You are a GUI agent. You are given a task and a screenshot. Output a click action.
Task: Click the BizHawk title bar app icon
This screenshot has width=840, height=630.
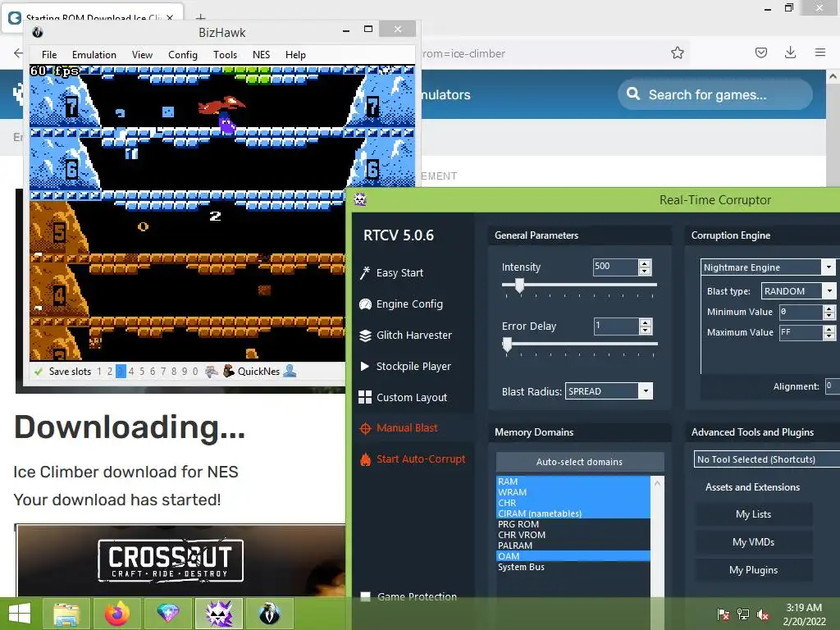pos(38,32)
